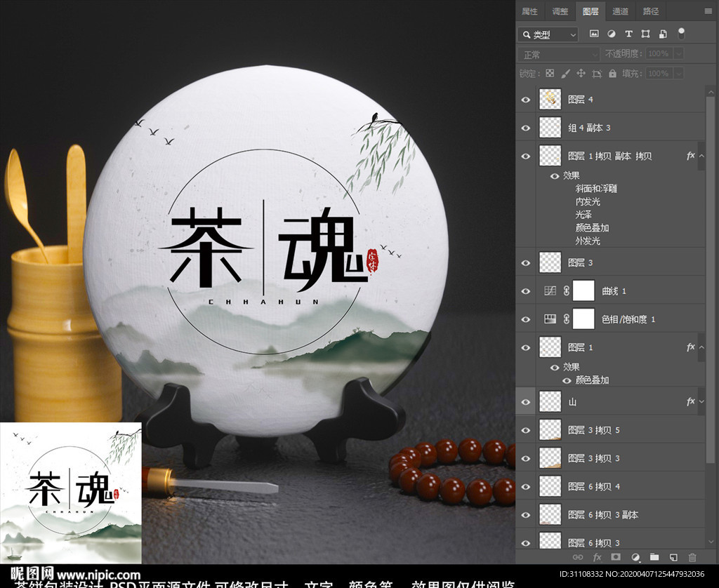Click the flat design preview thumbnail
This screenshot has height=588, width=719.
tap(71, 493)
